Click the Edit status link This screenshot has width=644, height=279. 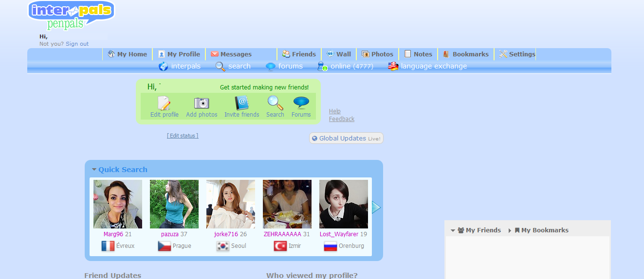pos(183,136)
